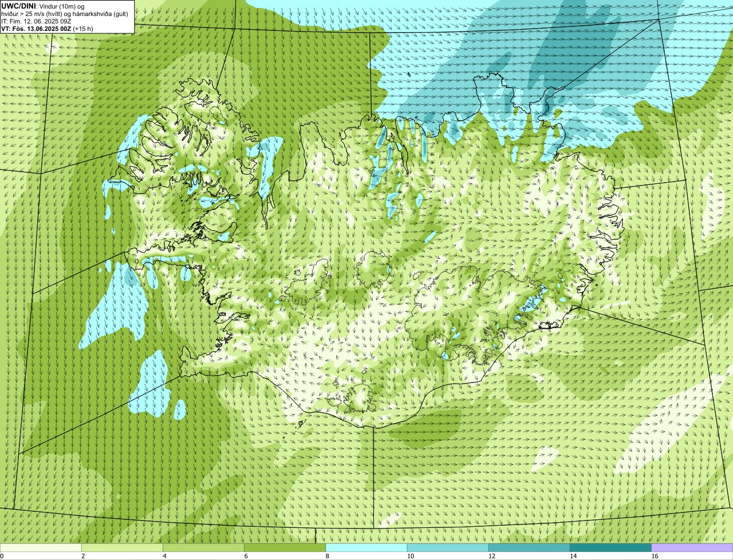Viewport: 733px width, 560px height.
Task: Click the line "hviður > 25 m/s (hvítt) og hámarkshviða (gult)"
Action: click(65, 13)
